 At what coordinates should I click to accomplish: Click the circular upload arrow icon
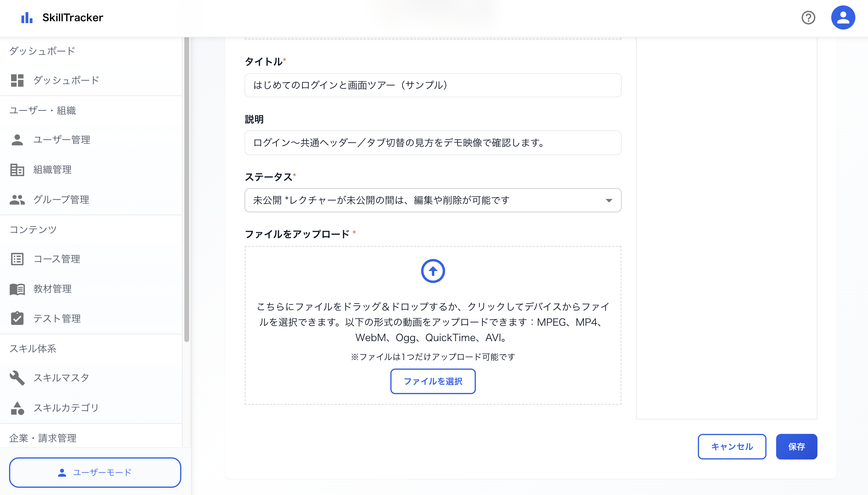433,271
